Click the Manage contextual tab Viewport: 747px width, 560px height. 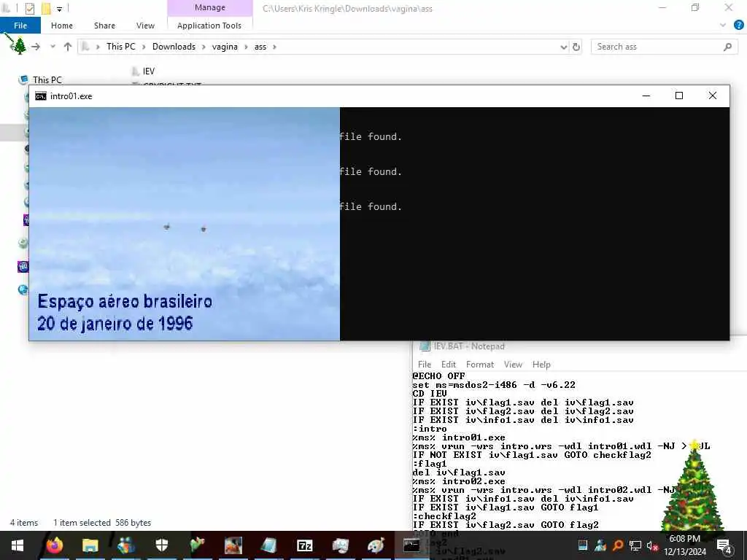(209, 7)
